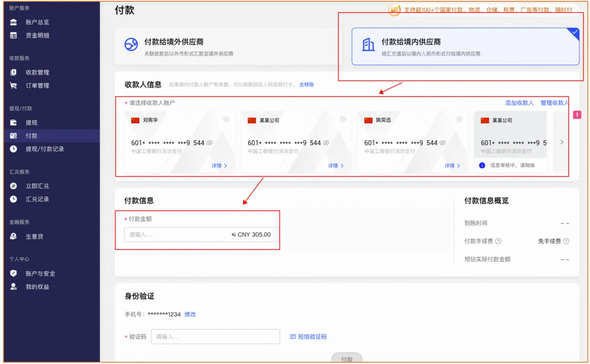Expand 详情 on the 陈奕迅 card

452,165
